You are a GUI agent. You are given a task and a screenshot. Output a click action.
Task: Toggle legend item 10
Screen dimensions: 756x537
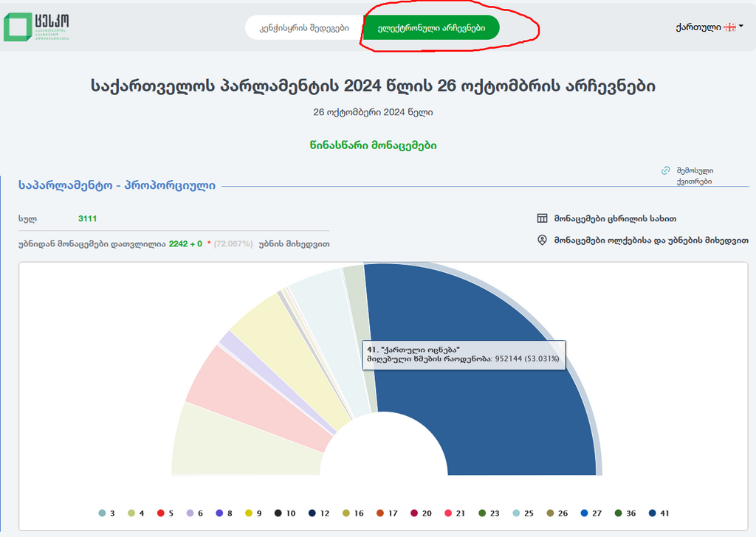285,513
